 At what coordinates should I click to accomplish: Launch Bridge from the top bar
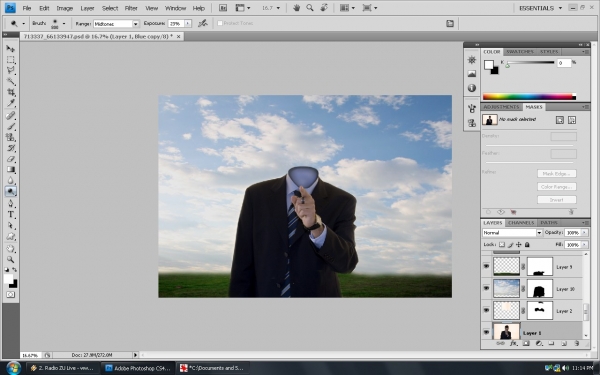(223, 8)
